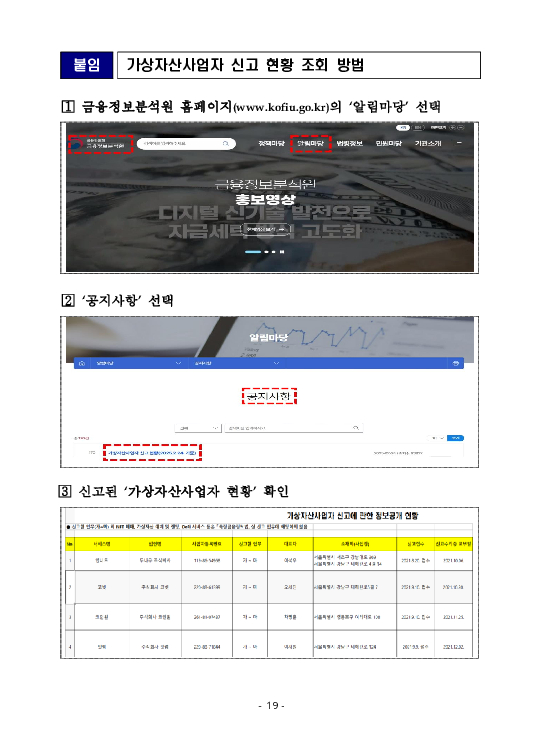Click the 공지사항 heading
539x737 pixels.
[x=269, y=396]
